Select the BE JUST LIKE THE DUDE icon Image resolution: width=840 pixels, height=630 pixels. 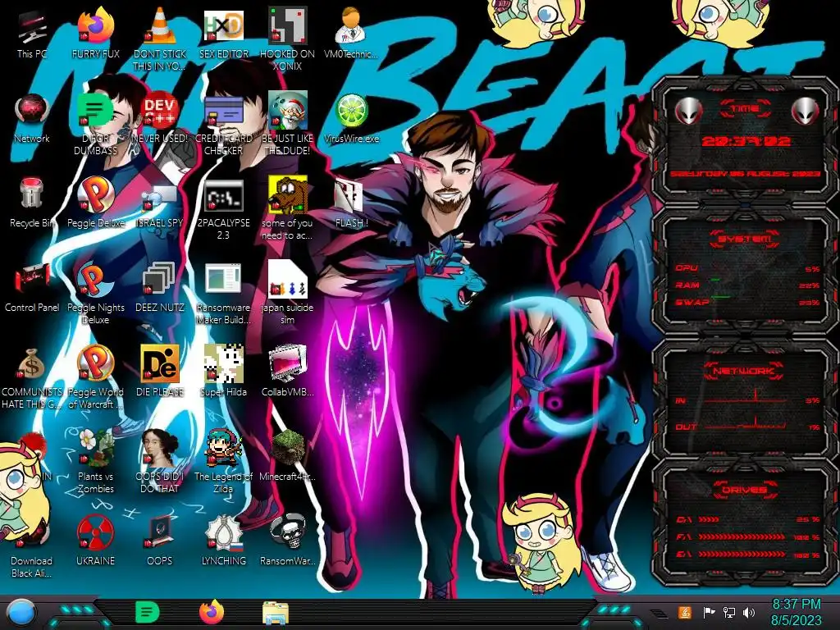click(288, 111)
